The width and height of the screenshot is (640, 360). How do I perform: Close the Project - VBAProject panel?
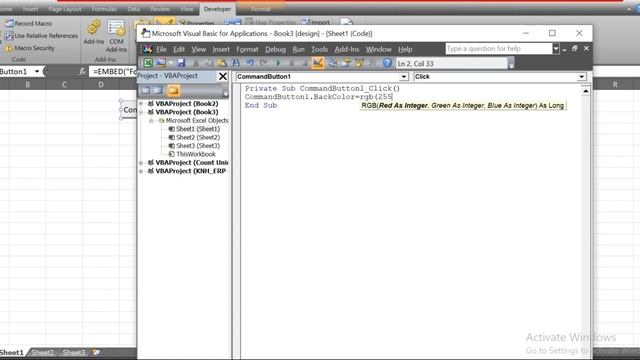222,76
